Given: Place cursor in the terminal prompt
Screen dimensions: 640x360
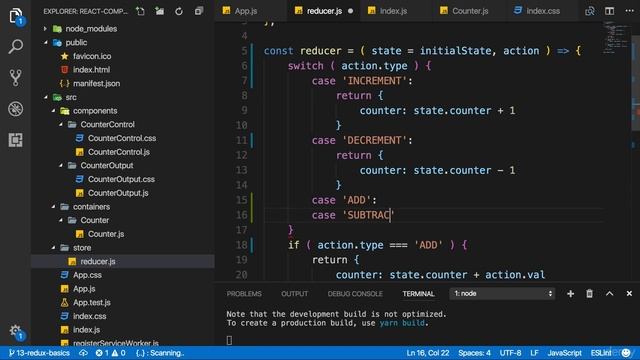Looking at the screenshot, I should point(229,340).
